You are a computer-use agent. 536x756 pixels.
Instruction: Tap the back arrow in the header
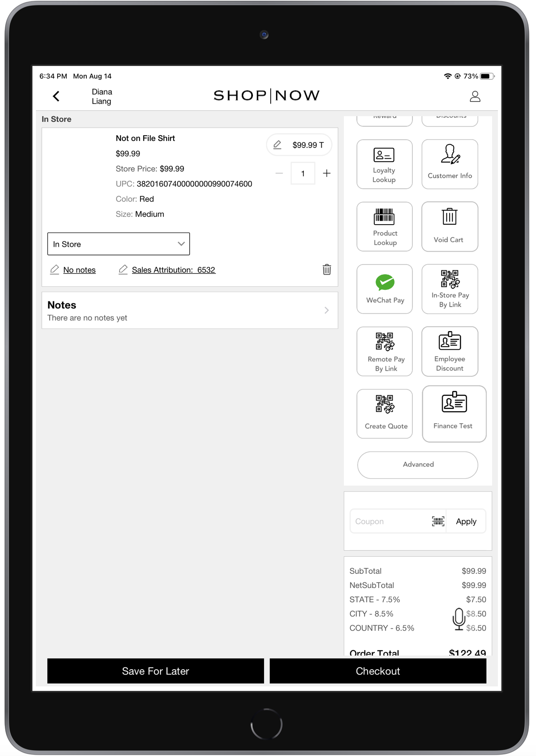[56, 96]
